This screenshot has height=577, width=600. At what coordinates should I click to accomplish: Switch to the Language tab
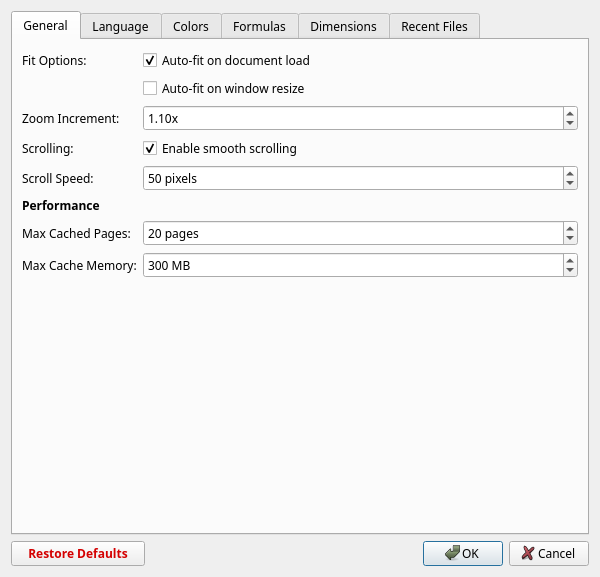click(x=120, y=26)
